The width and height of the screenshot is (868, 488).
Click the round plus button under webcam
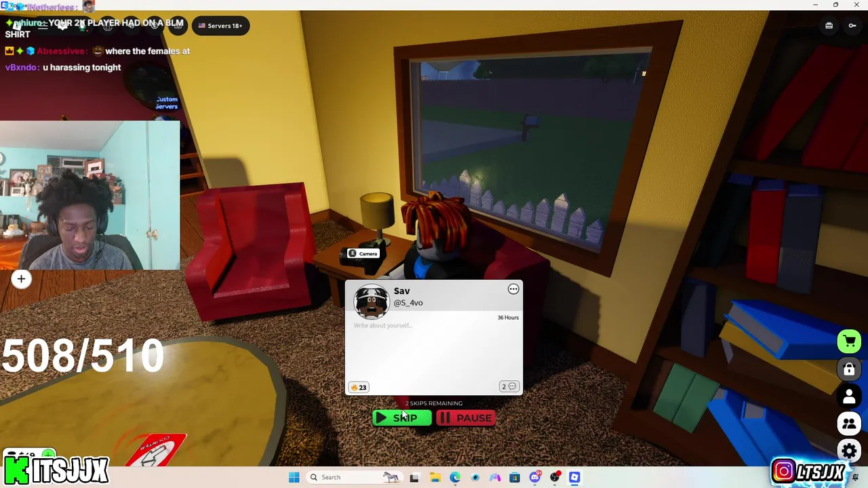pyautogui.click(x=21, y=279)
